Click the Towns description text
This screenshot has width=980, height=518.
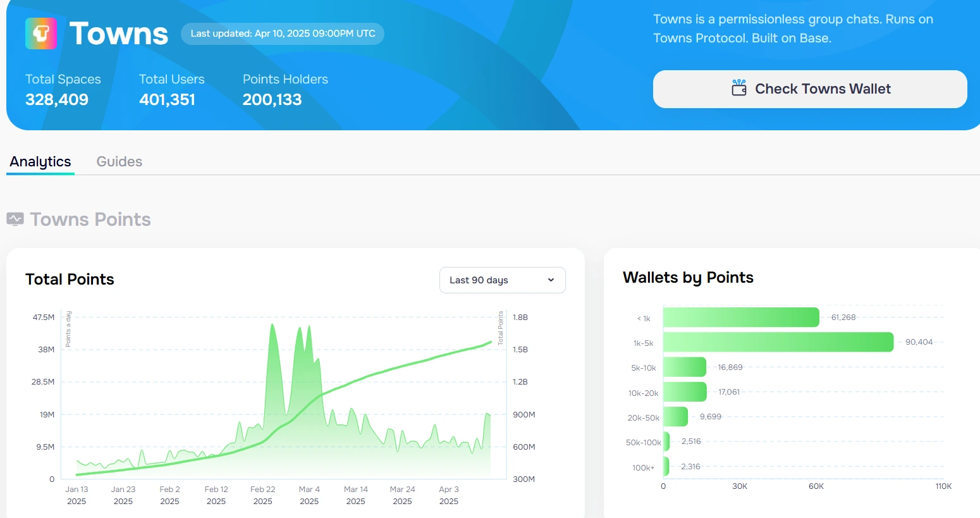pos(793,28)
